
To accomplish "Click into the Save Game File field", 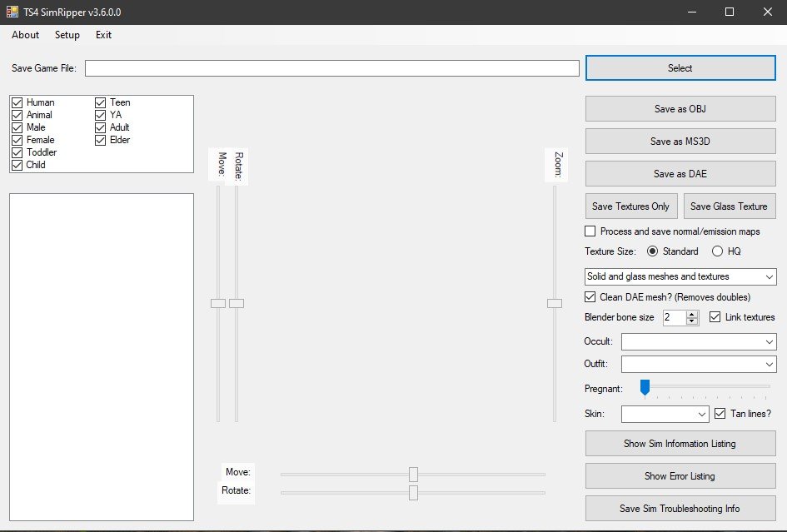I will pos(331,68).
